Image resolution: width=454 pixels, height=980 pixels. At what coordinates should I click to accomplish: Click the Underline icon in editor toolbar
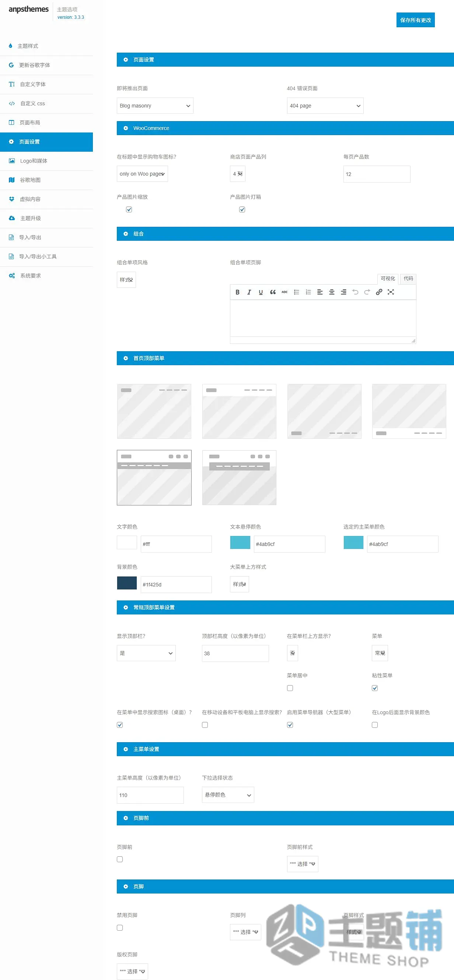point(261,292)
